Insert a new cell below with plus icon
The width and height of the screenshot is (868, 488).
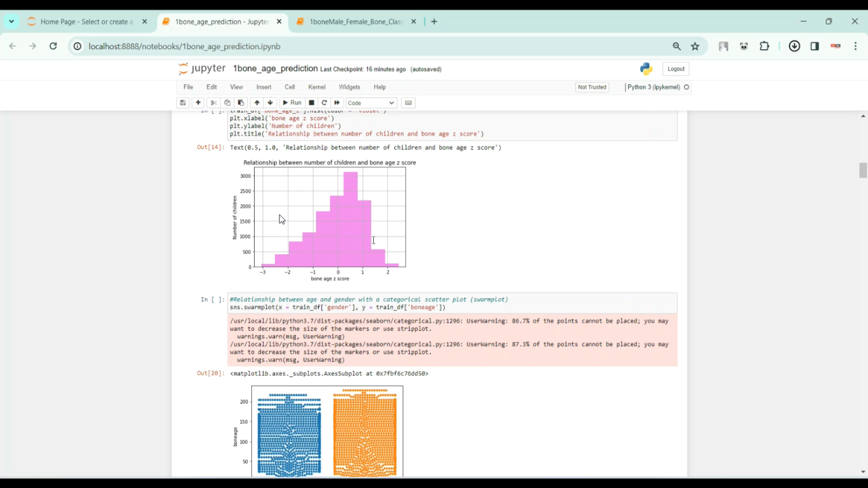(x=198, y=103)
